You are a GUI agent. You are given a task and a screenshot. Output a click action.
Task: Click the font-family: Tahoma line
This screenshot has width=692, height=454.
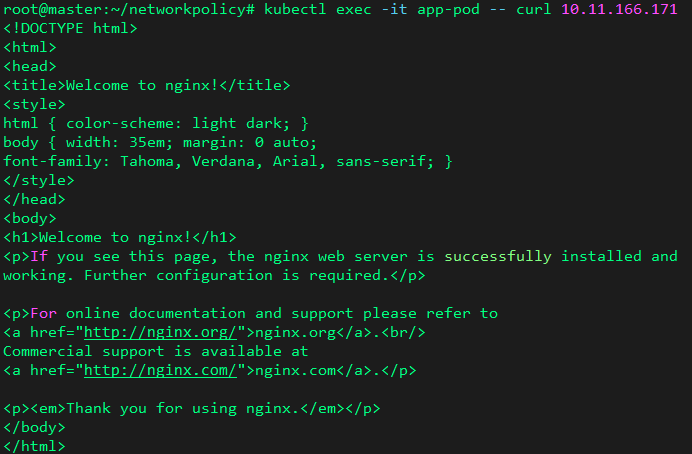[x=228, y=161]
